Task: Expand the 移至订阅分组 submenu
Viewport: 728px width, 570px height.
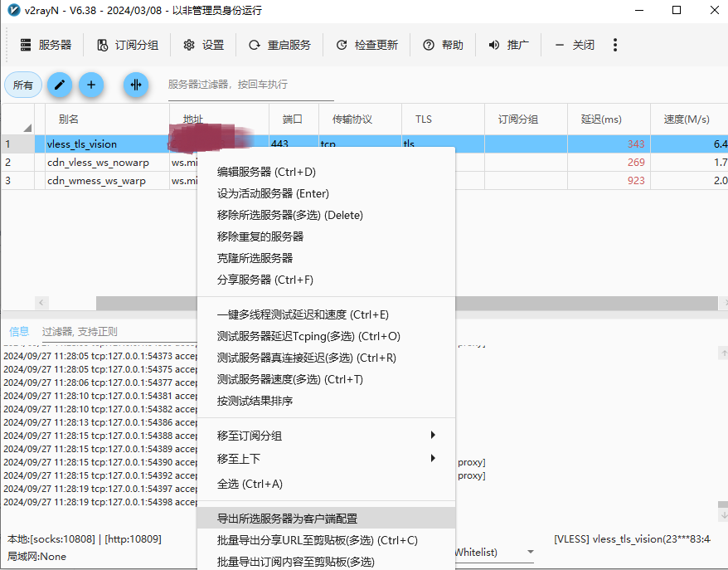Action: 326,436
